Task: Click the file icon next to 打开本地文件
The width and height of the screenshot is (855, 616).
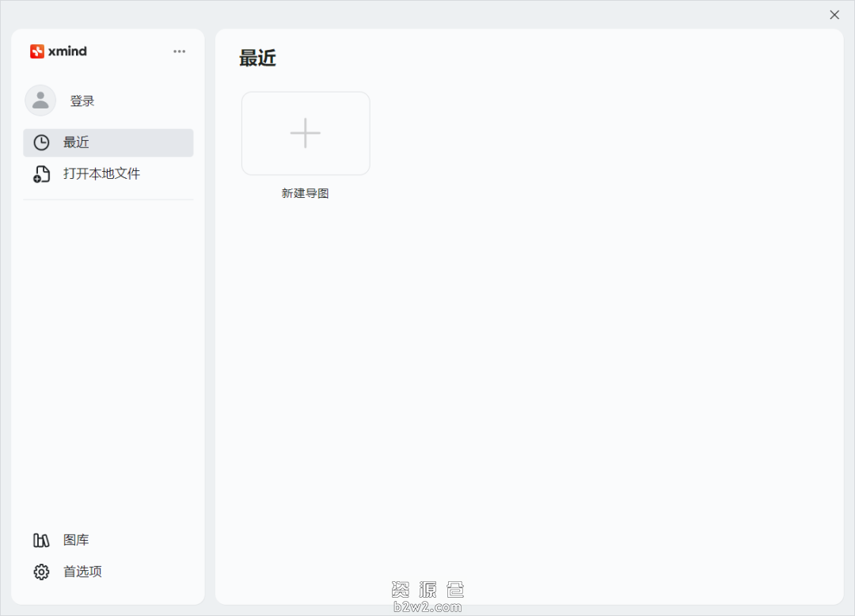Action: pos(40,173)
